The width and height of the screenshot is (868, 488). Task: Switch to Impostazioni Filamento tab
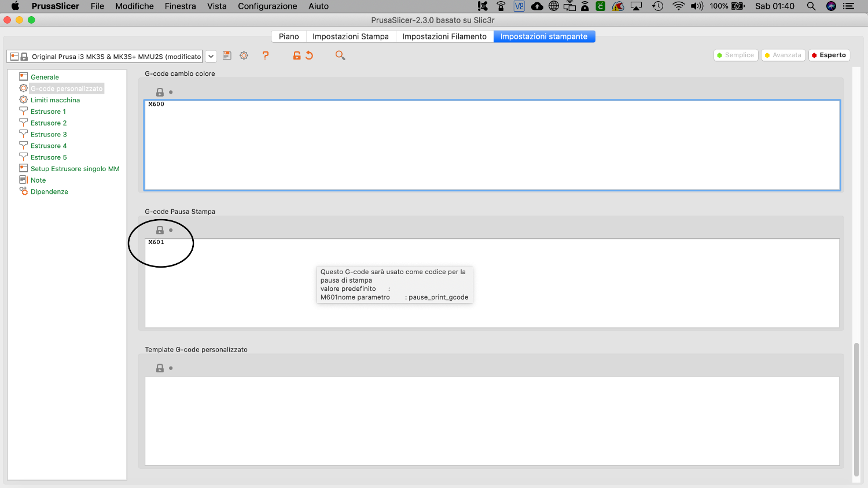pos(444,36)
